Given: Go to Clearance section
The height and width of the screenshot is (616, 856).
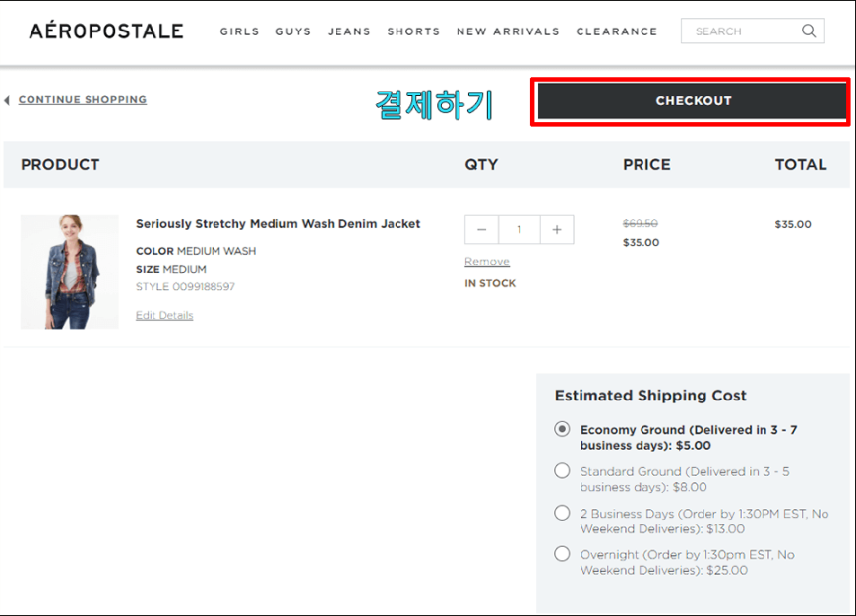Looking at the screenshot, I should point(616,31).
